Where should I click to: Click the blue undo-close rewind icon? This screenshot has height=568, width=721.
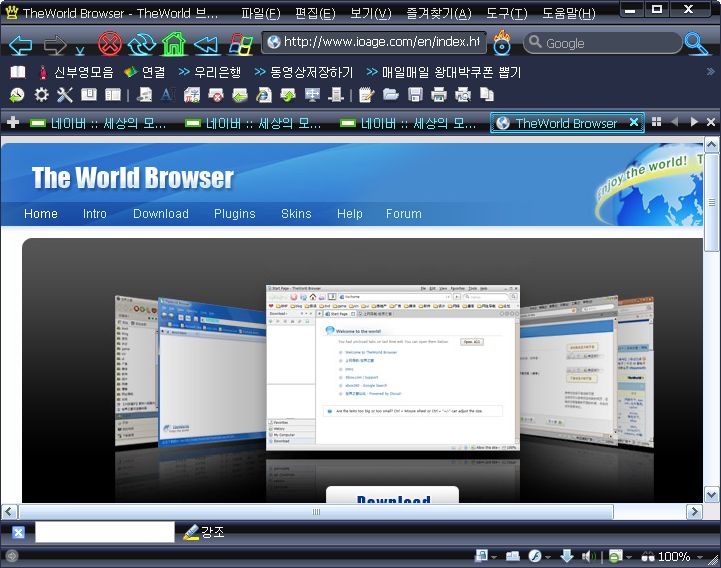pyautogui.click(x=206, y=45)
